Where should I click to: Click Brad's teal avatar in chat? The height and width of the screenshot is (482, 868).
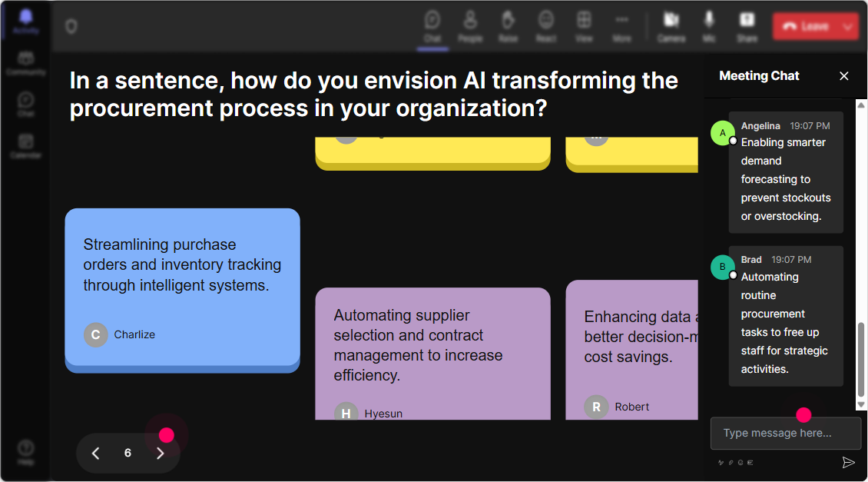coord(722,267)
